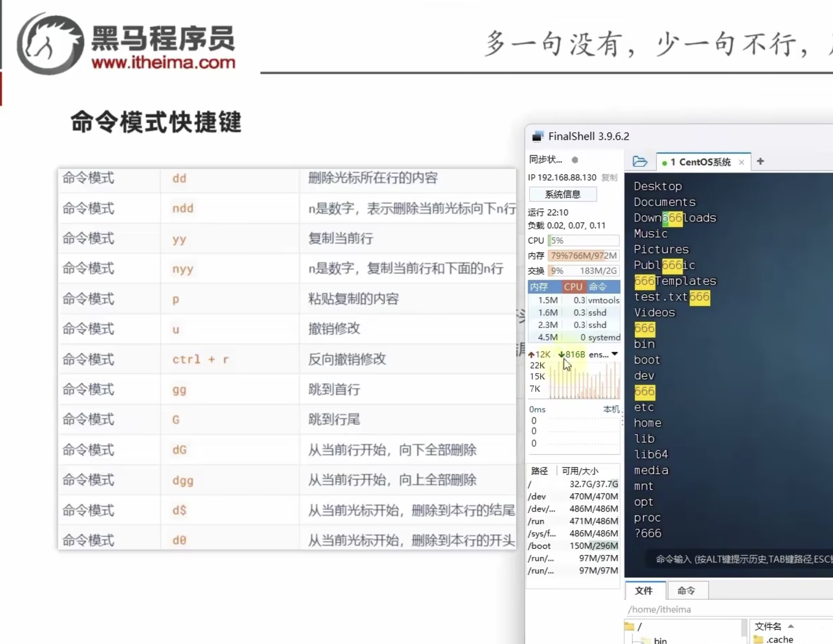Image resolution: width=833 pixels, height=644 pixels.
Task: Click the upload speed 12K indicator
Action: point(539,354)
